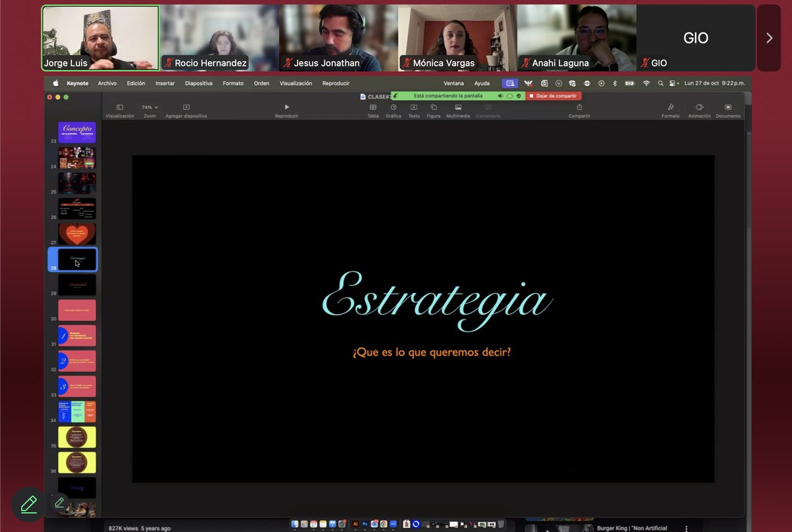Click the GIO participant tile

pyautogui.click(x=696, y=38)
